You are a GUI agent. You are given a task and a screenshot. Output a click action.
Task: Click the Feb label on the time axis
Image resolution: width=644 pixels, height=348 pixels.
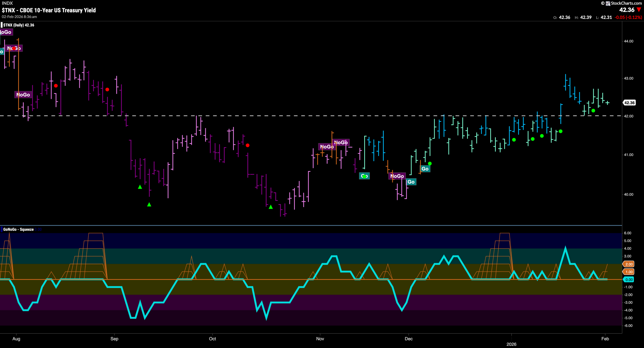coord(605,339)
